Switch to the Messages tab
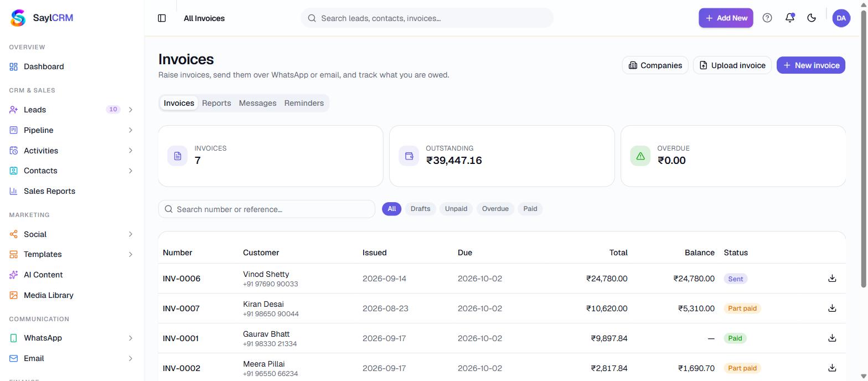The image size is (868, 381). [x=257, y=103]
